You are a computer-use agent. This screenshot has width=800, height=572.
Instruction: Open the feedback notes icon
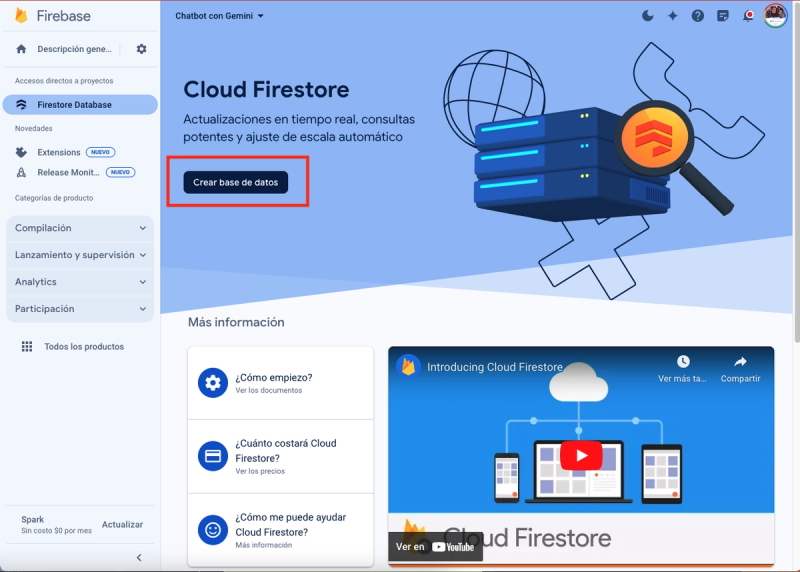722,16
